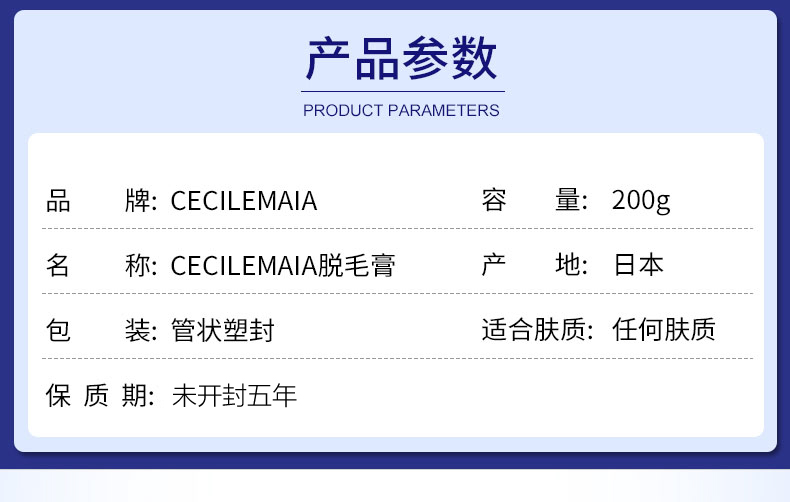Viewport: 790px width, 502px height.
Task: Select the brand value CECILEMAIA
Action: pos(244,201)
